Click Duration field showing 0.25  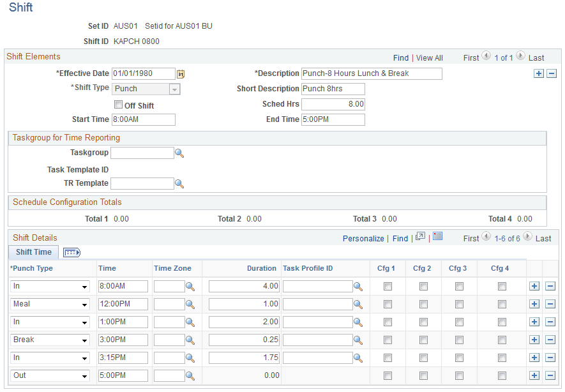pos(244,340)
